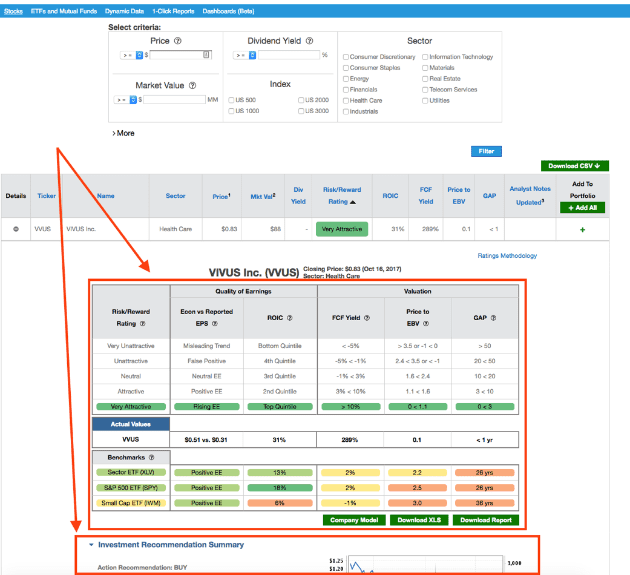
Task: Sort by the Mkt Val column header
Action: tap(263, 196)
